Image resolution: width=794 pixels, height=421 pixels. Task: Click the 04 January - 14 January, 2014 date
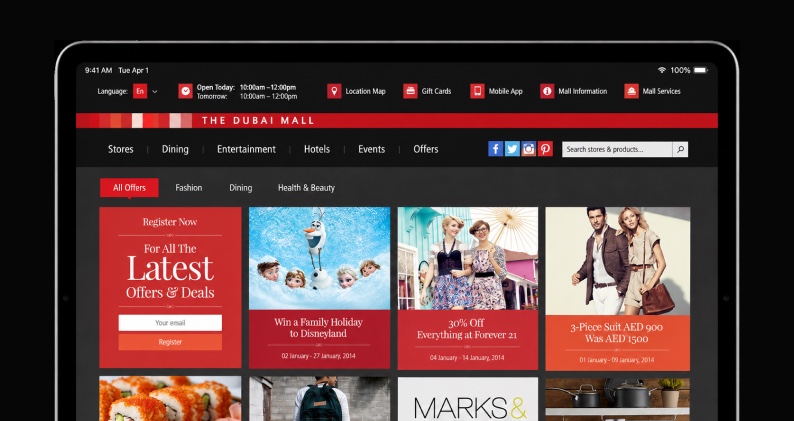pos(467,358)
